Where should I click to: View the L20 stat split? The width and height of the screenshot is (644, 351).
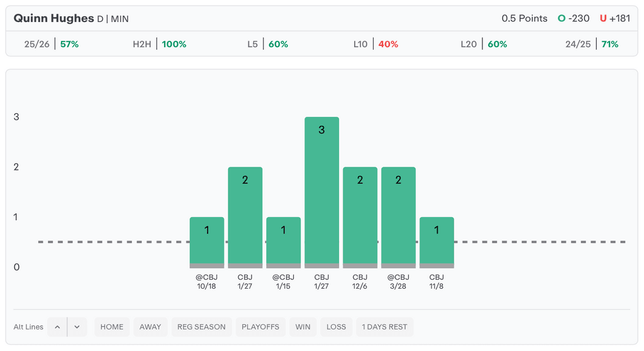[x=484, y=44]
